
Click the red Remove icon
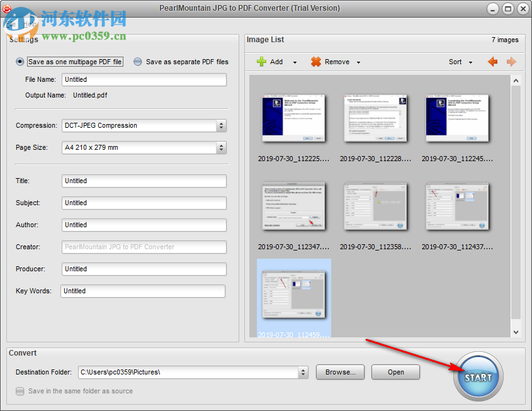[x=315, y=62]
